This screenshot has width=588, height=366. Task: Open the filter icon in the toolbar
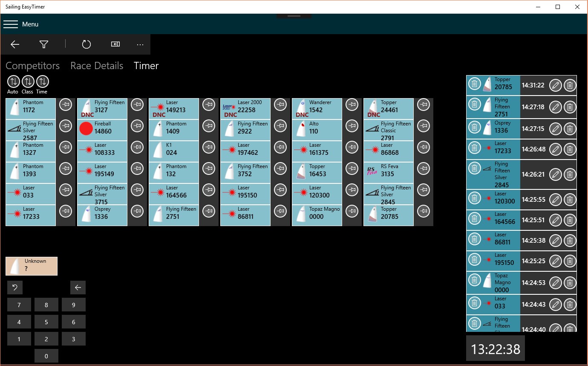click(43, 44)
